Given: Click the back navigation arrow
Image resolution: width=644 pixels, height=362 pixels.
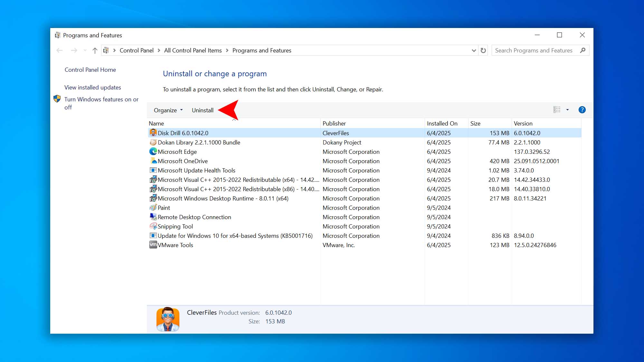Looking at the screenshot, I should coord(59,51).
